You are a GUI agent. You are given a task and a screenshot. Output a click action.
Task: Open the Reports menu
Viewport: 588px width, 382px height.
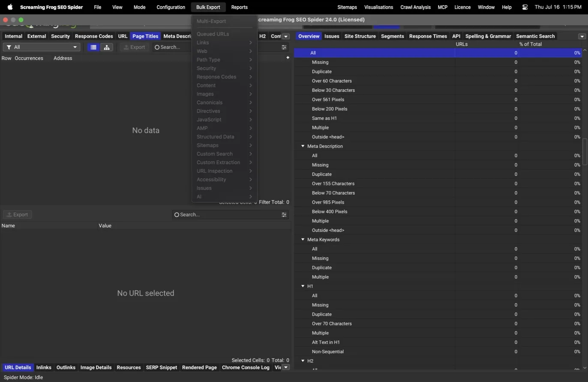click(239, 7)
